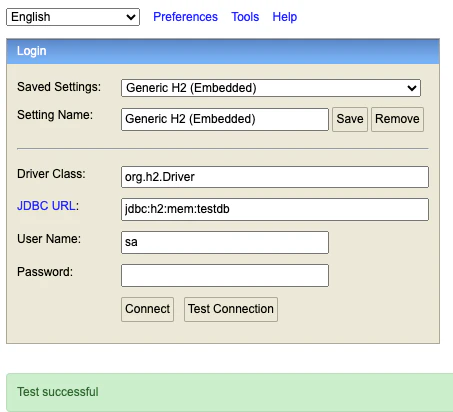Open the Help menu link
The image size is (453, 412).
284,17
